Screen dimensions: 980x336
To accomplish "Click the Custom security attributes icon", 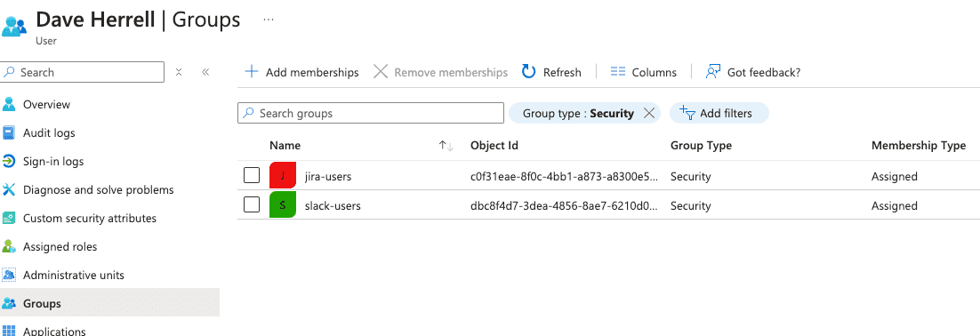I will point(9,218).
